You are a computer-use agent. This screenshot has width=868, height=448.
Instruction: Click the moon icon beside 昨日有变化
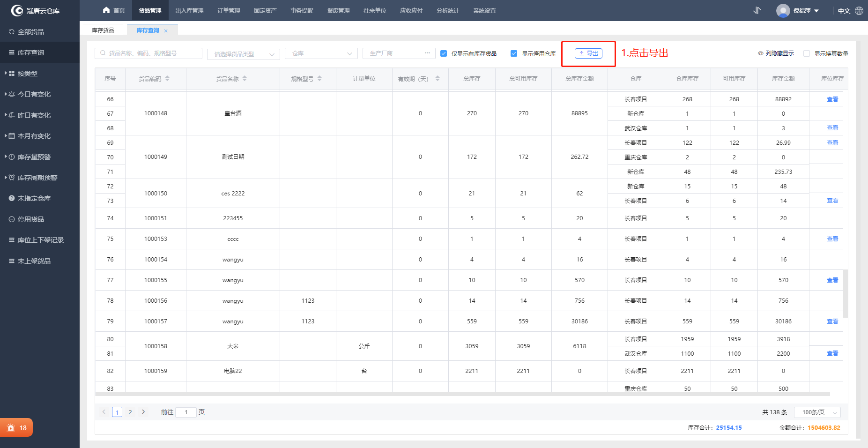(12, 115)
